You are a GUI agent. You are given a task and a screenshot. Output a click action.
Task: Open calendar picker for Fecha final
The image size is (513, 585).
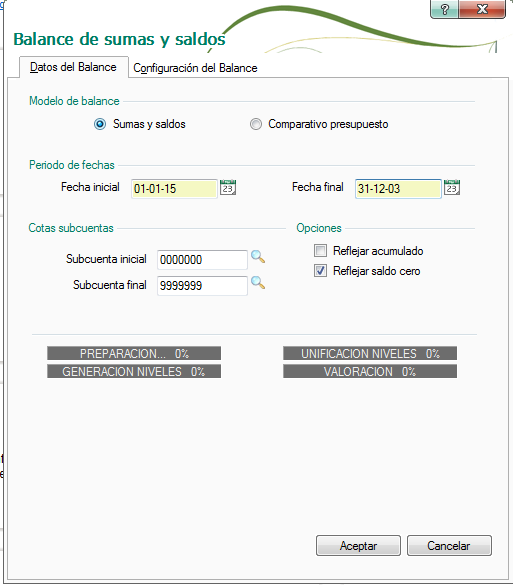pyautogui.click(x=452, y=187)
